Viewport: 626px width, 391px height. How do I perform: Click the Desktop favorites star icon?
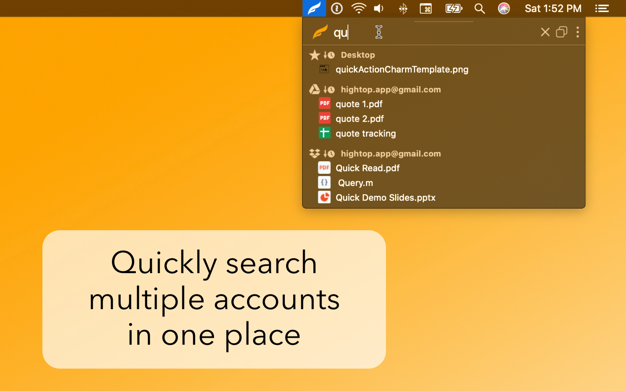tap(315, 55)
